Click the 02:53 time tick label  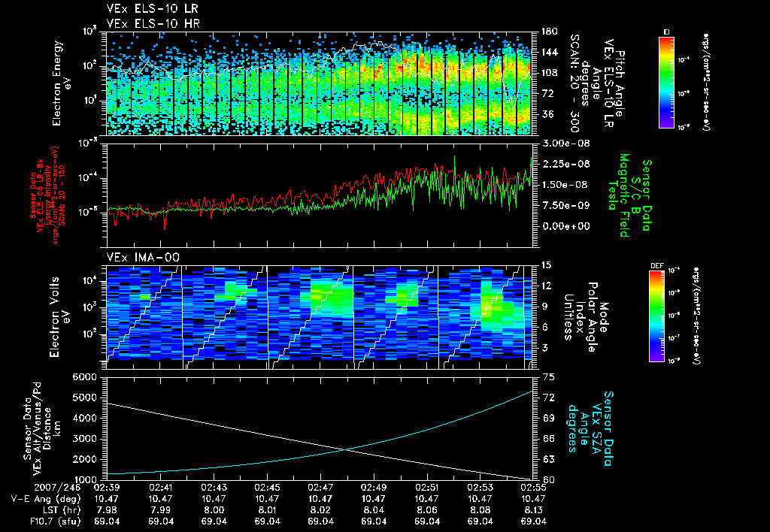pos(480,488)
